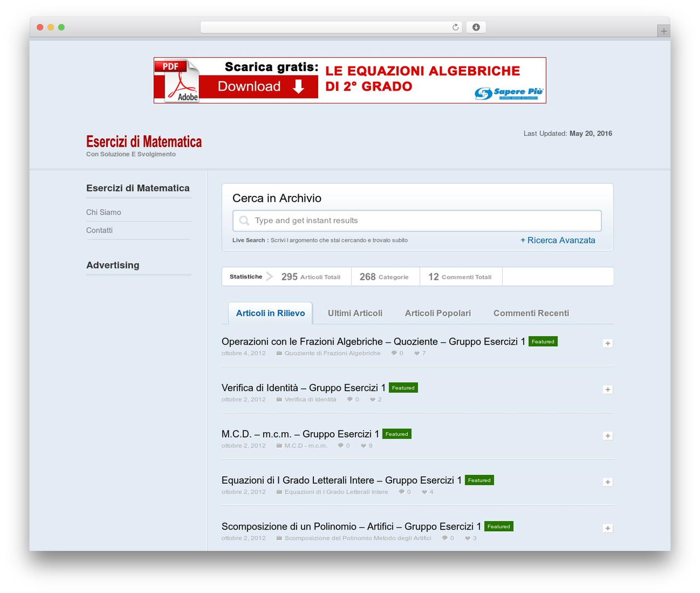Viewport: 700px width, 593px height.
Task: Click the folder icon beside Quoziente di Frazioni Algebriche
Action: click(279, 353)
